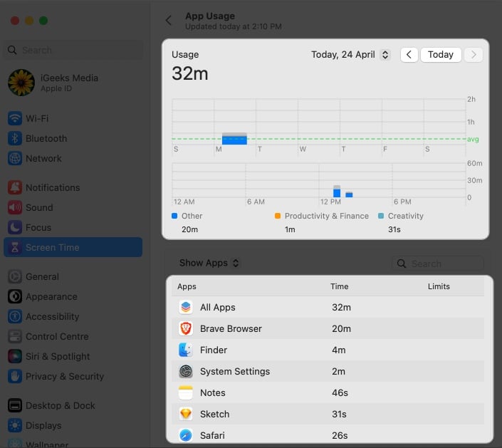This screenshot has width=502, height=448.
Task: Select the All Apps row label
Action: [x=218, y=308]
